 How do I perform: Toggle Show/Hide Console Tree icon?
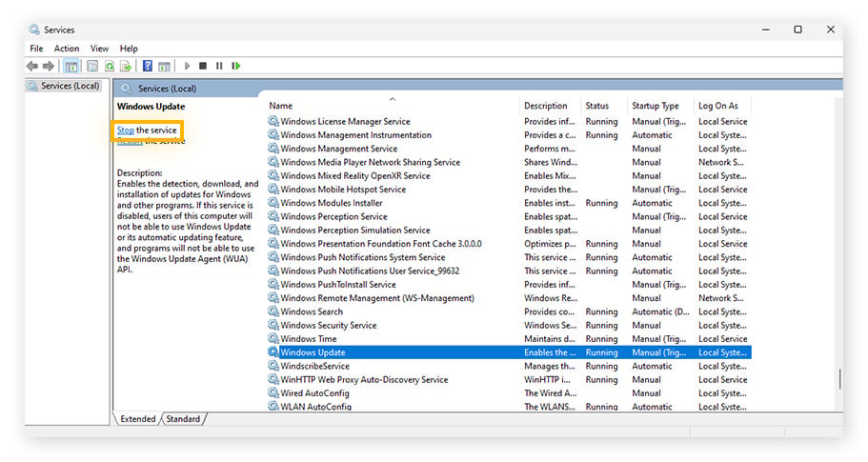71,67
